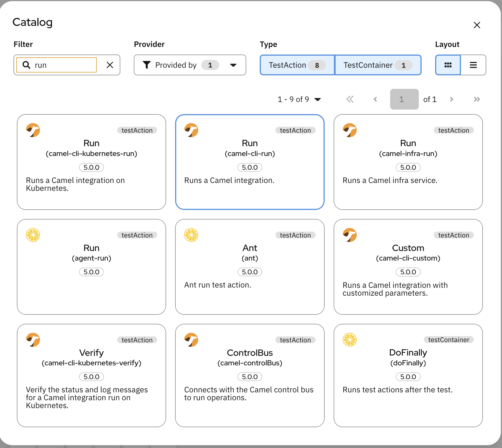Viewport: 502px width, 448px height.
Task: Click the 5.0.0 version badge on Verify card
Action: click(x=91, y=377)
